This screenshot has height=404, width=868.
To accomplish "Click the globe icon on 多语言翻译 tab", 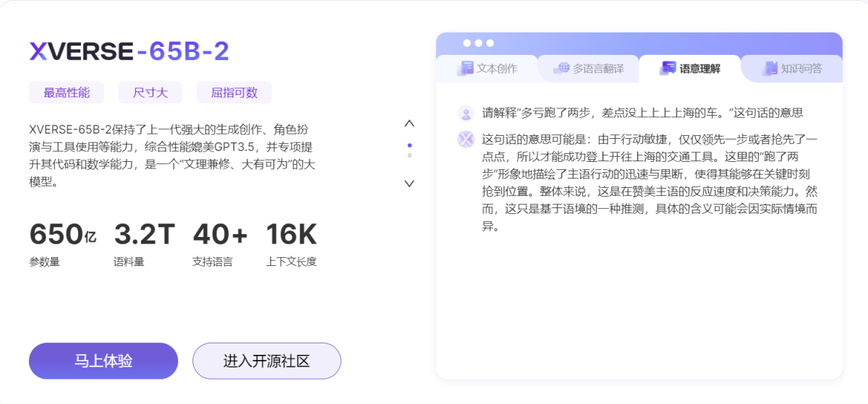I will [561, 69].
